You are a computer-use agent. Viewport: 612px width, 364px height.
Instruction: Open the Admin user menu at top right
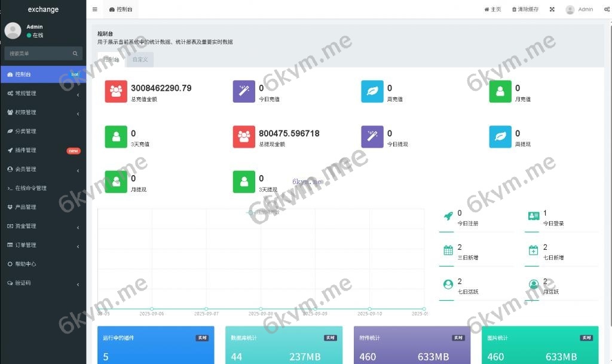point(579,10)
